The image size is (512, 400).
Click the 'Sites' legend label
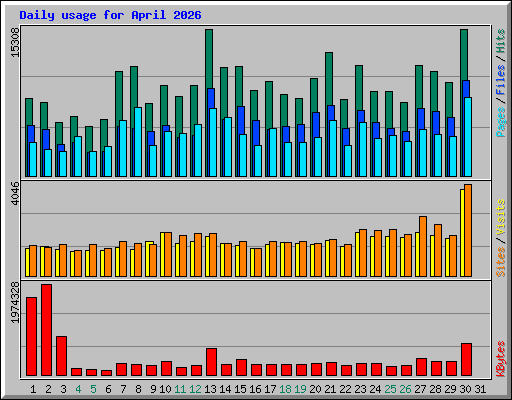[501, 262]
